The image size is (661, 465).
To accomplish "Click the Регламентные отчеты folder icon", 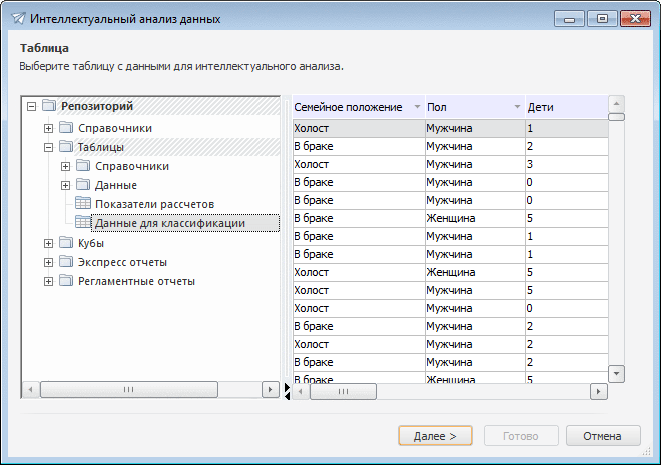I will tap(66, 281).
